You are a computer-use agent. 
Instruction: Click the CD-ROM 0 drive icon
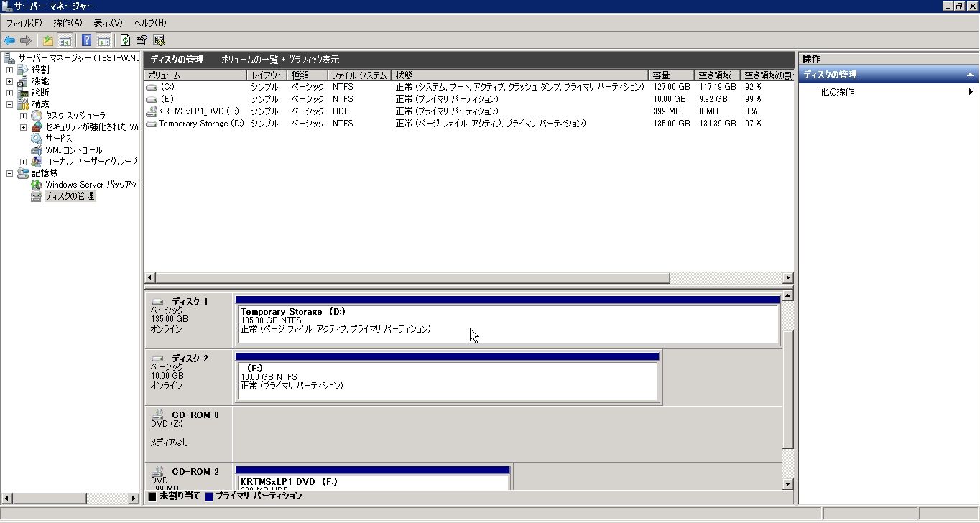(x=157, y=415)
